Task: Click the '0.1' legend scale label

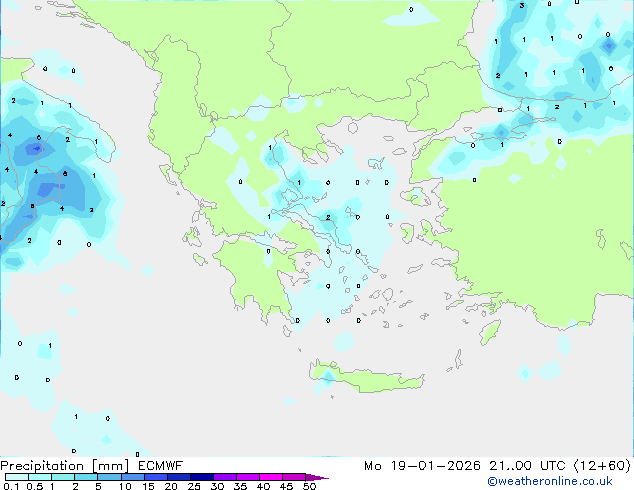Action: 11,486
